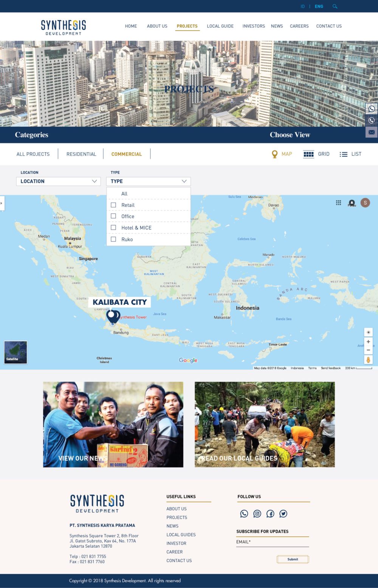Click the my-location button on map

(368, 332)
